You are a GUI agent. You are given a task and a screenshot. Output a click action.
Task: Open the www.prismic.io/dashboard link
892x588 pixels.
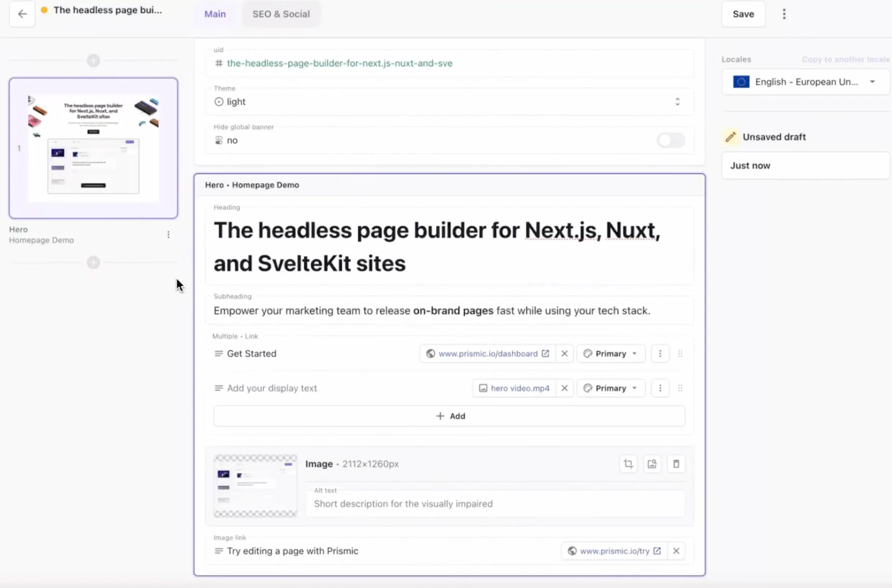pyautogui.click(x=488, y=354)
